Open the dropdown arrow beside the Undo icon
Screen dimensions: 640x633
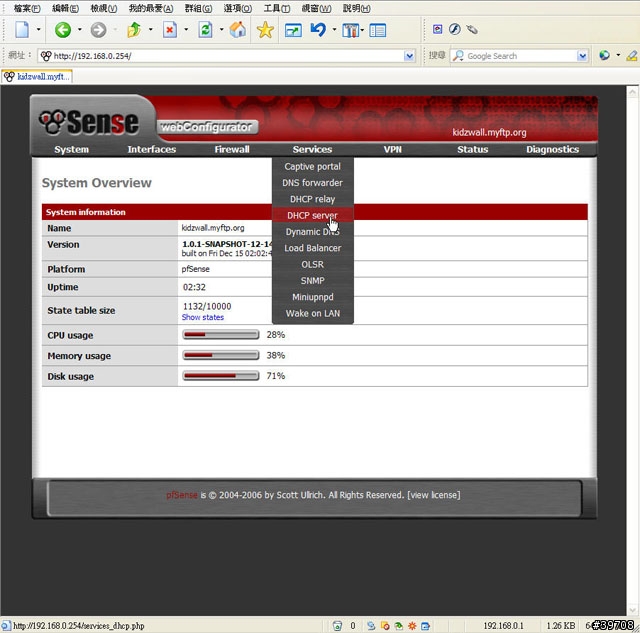334,29
